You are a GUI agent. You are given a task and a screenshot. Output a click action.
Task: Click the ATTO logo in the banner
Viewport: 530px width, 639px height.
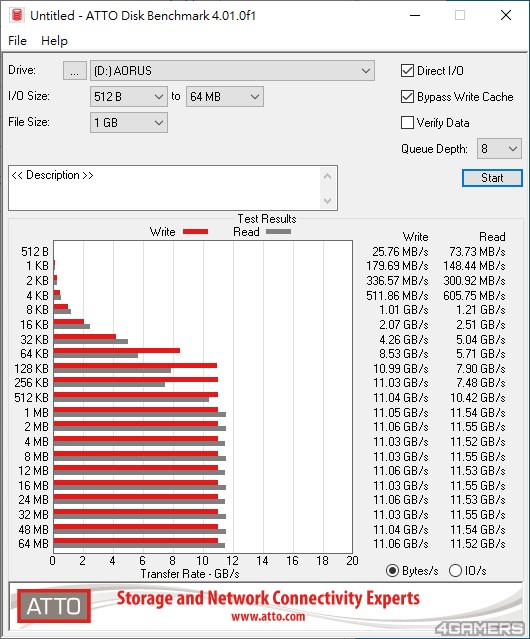(x=54, y=606)
